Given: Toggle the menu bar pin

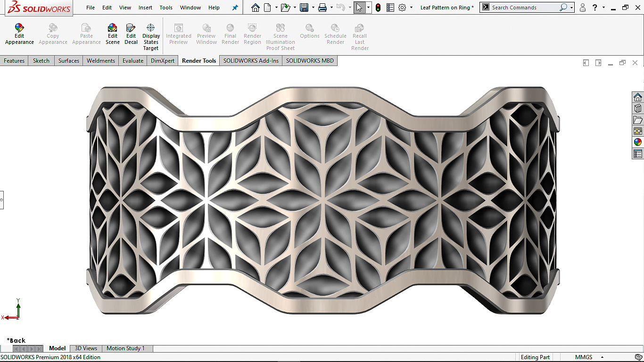Looking at the screenshot, I should [235, 8].
